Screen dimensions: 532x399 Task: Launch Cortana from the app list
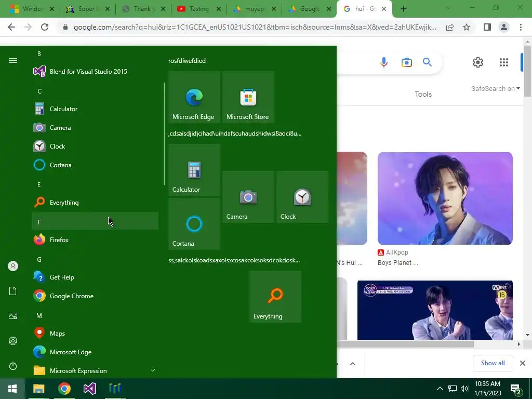click(95, 165)
